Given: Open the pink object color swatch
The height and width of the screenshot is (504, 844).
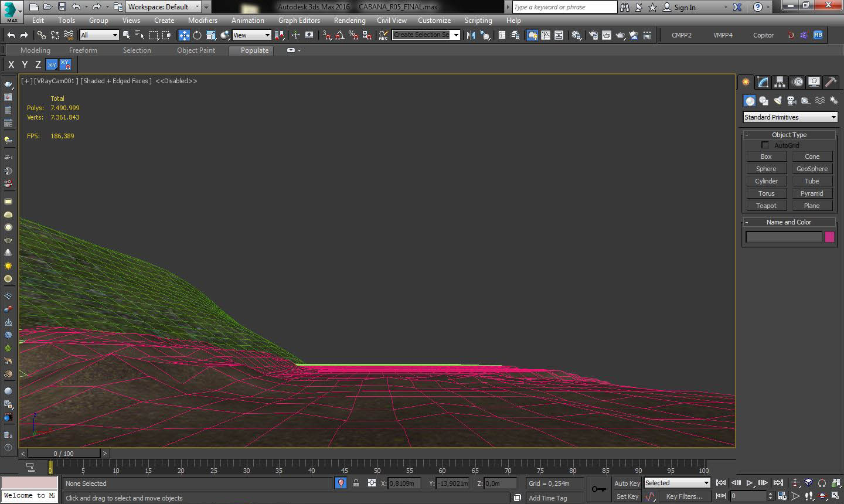Looking at the screenshot, I should click(x=829, y=237).
